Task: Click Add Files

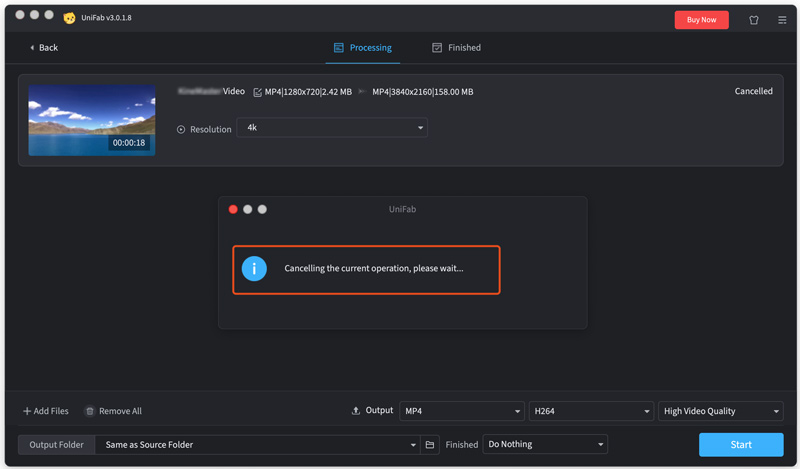Action: [45, 411]
